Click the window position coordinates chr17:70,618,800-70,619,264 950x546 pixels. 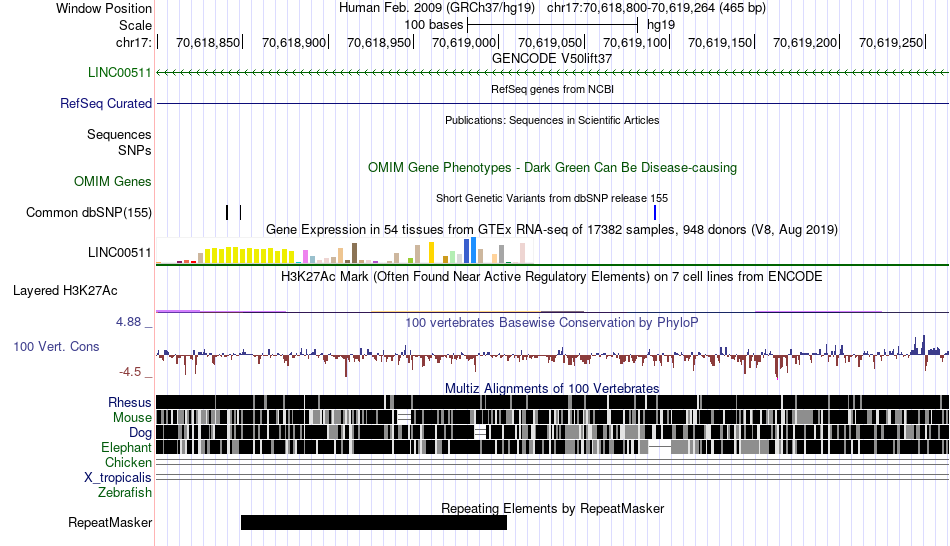pos(656,8)
